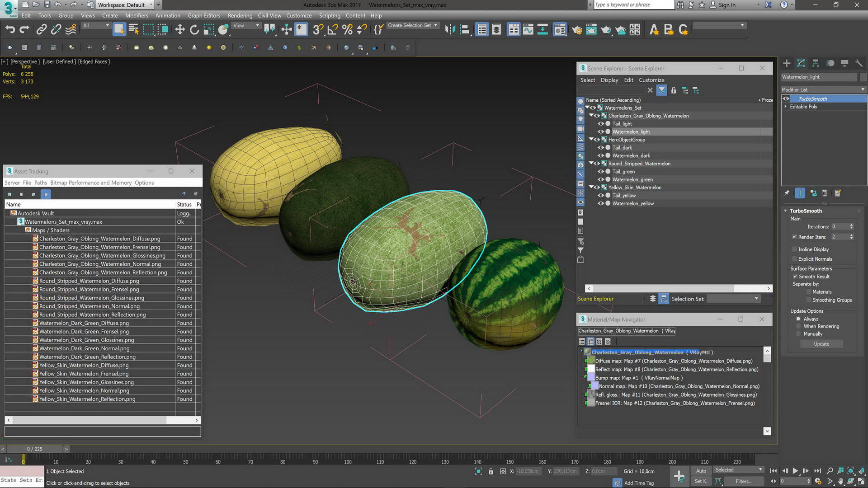868x488 pixels.
Task: Click Remove modifier from stack trash icon
Action: tap(825, 193)
